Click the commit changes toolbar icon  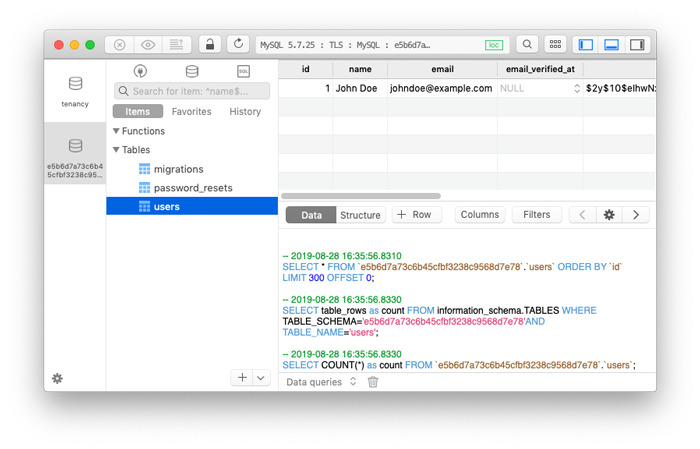click(177, 45)
